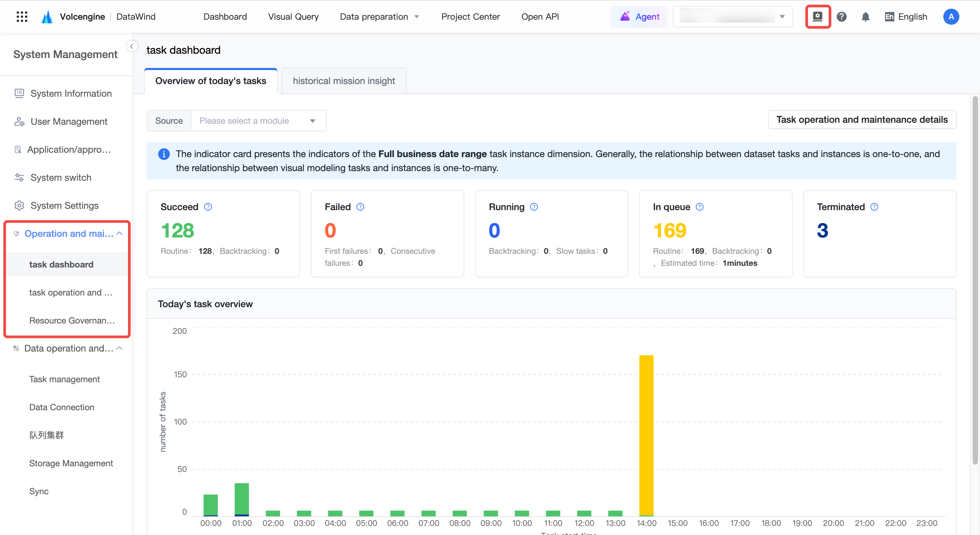980x535 pixels.
Task: Click the yellow 14:00 in-queue bar
Action: coord(646,435)
